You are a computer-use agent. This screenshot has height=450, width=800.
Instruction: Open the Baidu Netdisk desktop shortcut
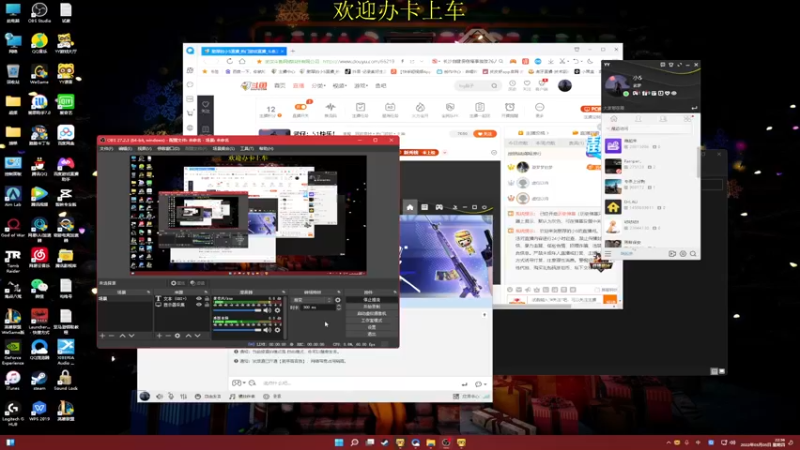[65, 135]
